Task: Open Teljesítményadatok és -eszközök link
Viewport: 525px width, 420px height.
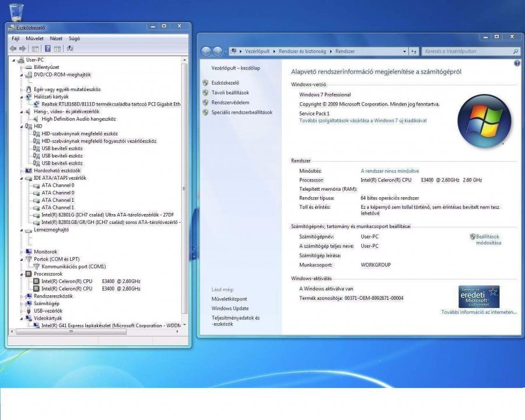Action: pos(236,321)
